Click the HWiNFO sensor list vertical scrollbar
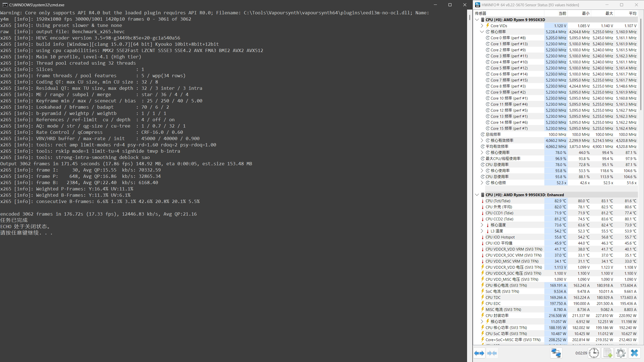 pos(641,64)
